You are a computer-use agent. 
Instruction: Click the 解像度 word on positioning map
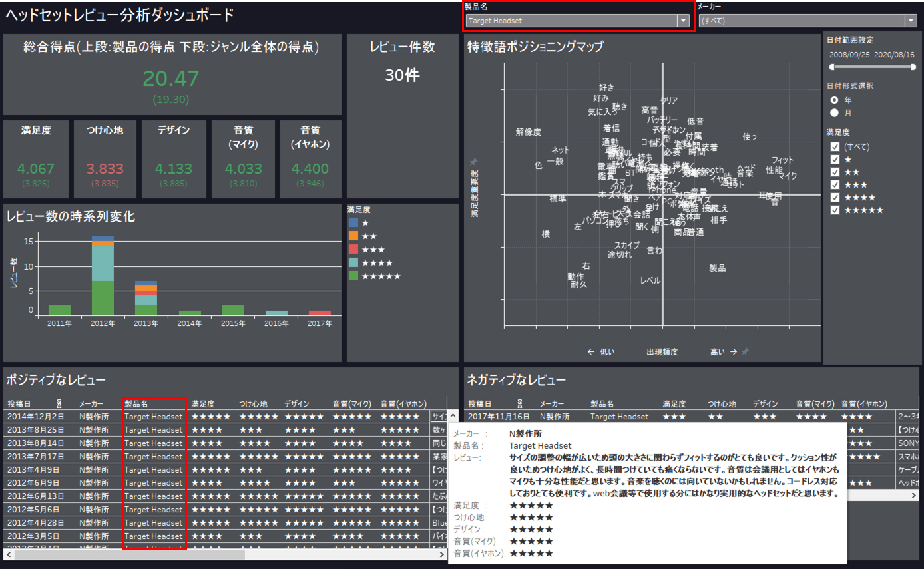[x=529, y=132]
